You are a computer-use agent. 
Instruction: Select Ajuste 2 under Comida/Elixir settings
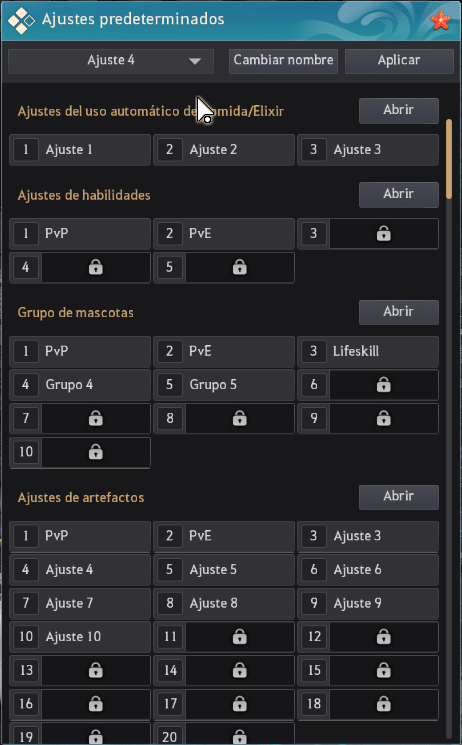(224, 150)
